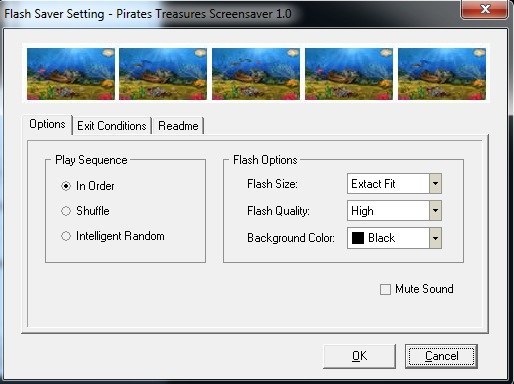Click the 'Background Color:' label
This screenshot has width=514, height=384.
291,238
